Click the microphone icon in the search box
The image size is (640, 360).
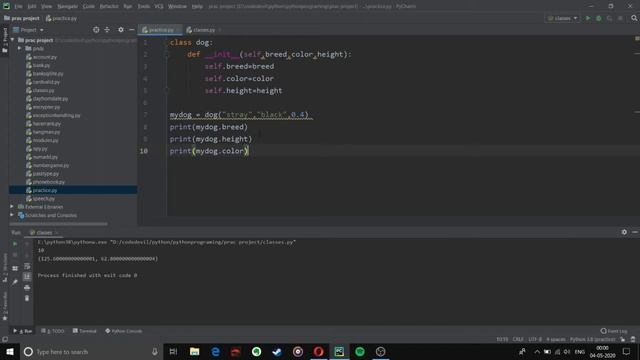pos(155,351)
